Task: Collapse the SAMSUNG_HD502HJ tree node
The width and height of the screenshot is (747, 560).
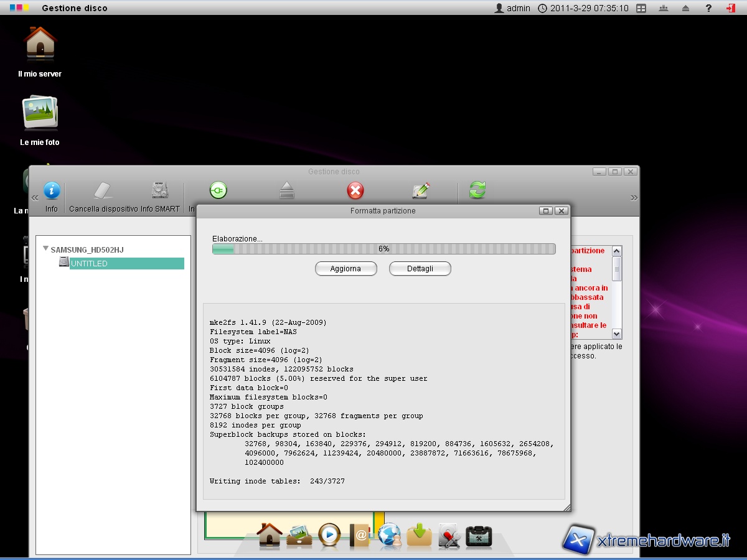Action: point(45,249)
